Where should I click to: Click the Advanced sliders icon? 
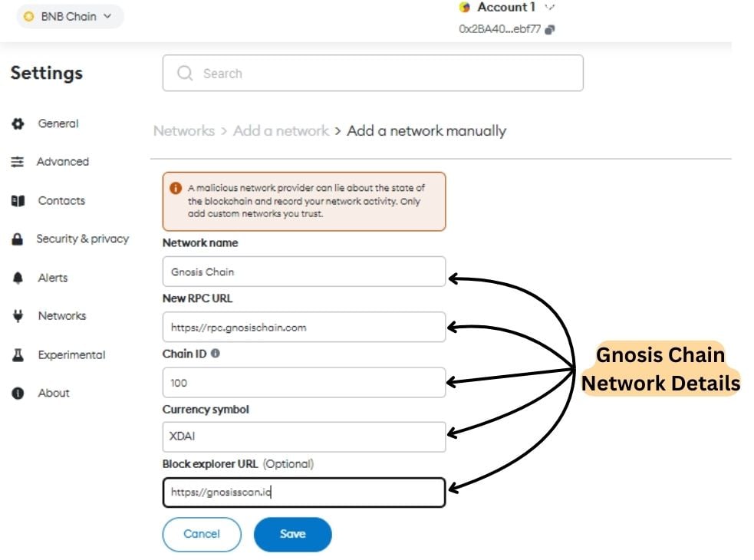(18, 162)
